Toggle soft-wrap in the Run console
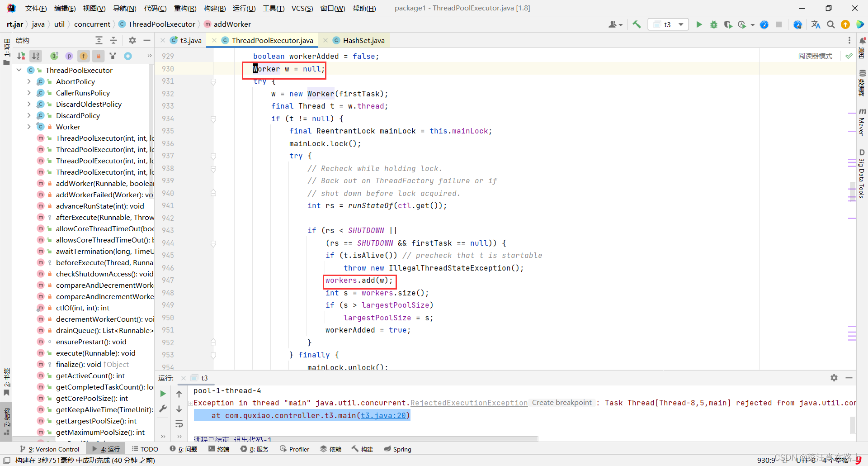868x466 pixels. [179, 424]
